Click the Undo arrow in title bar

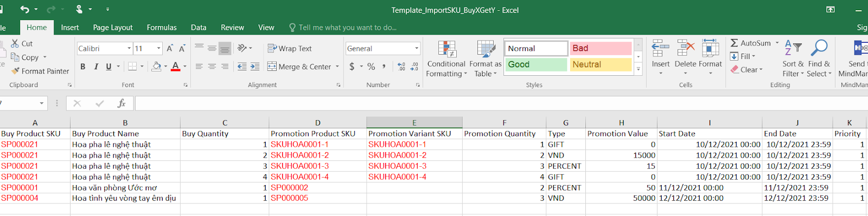(24, 9)
